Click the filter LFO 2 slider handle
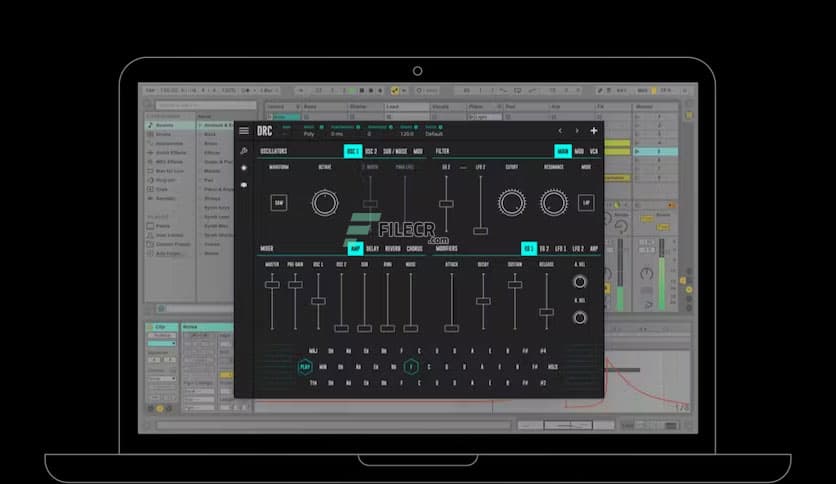The width and height of the screenshot is (836, 484). [x=480, y=231]
